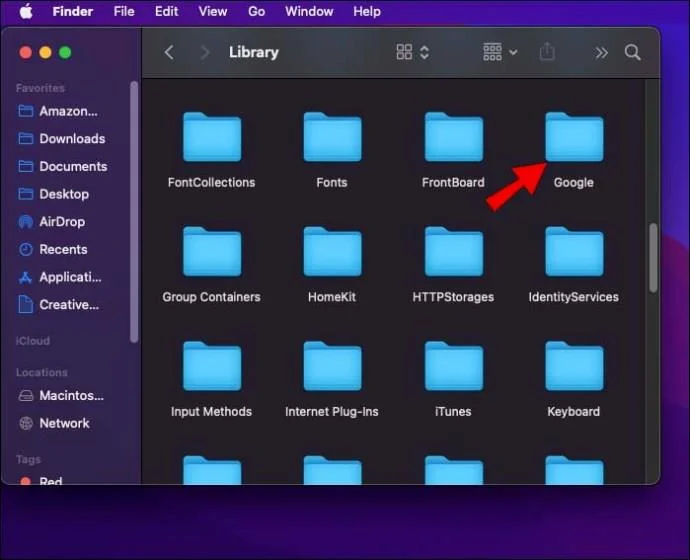The width and height of the screenshot is (690, 560).
Task: Open Network in the sidebar
Action: click(55, 423)
